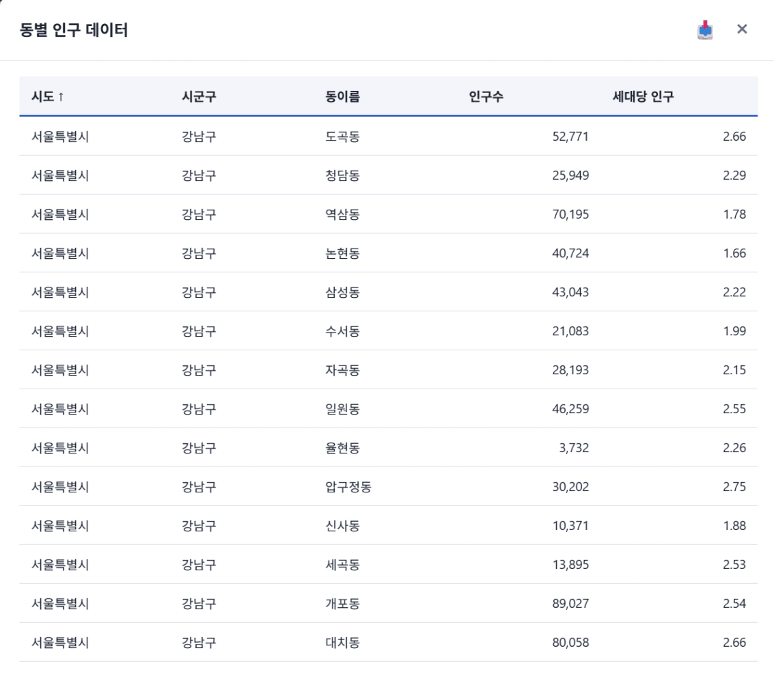774x700 pixels.
Task: Select the 일원동 row
Action: pyautogui.click(x=343, y=409)
